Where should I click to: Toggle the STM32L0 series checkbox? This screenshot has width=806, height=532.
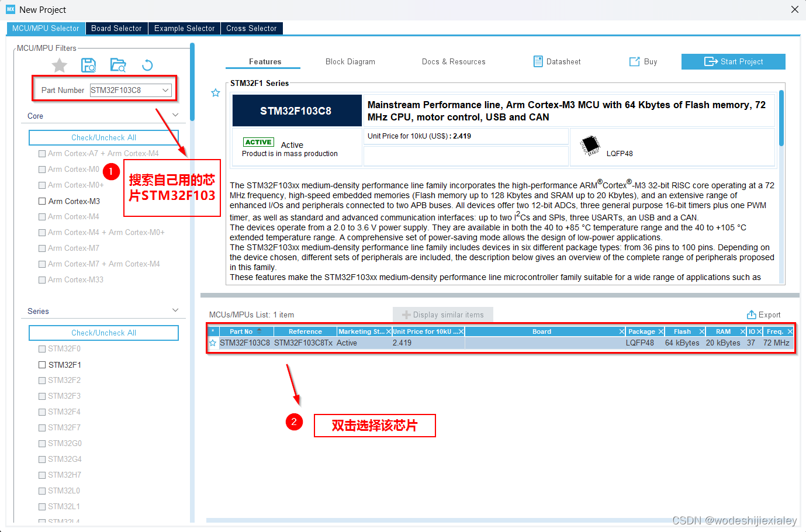42,491
